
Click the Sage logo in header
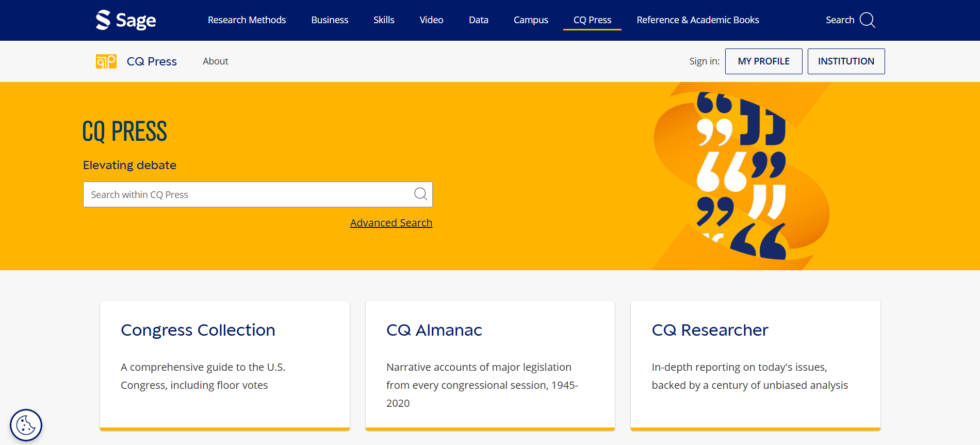(125, 20)
